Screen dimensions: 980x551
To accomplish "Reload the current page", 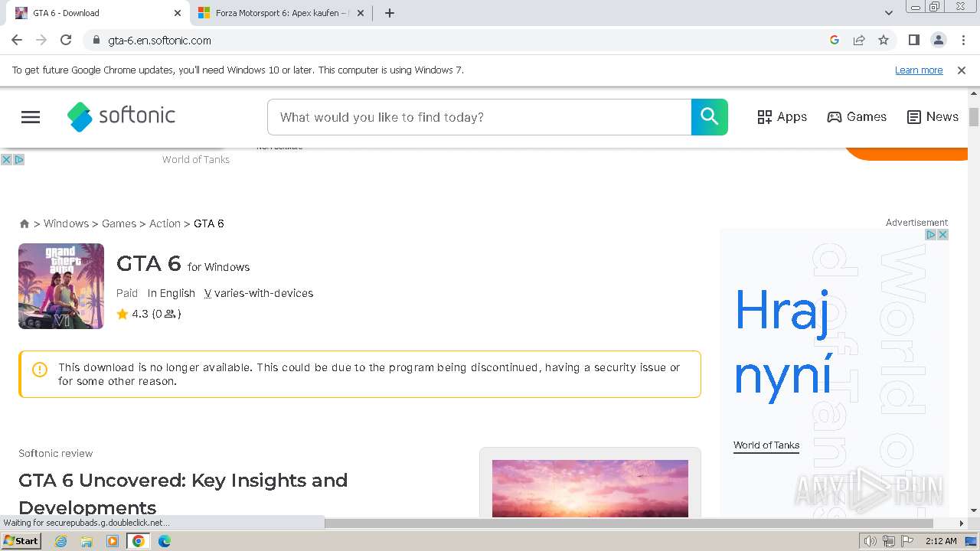I will [x=66, y=40].
